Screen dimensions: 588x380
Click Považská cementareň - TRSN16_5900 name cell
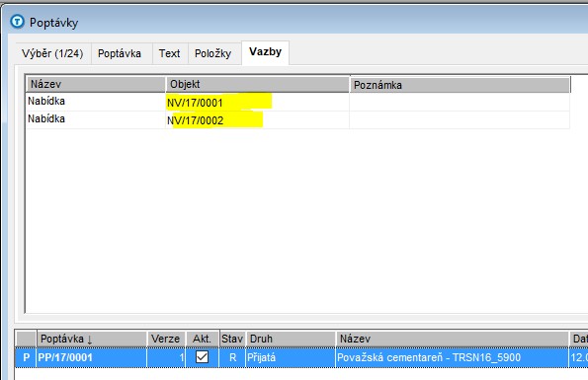pyautogui.click(x=453, y=357)
